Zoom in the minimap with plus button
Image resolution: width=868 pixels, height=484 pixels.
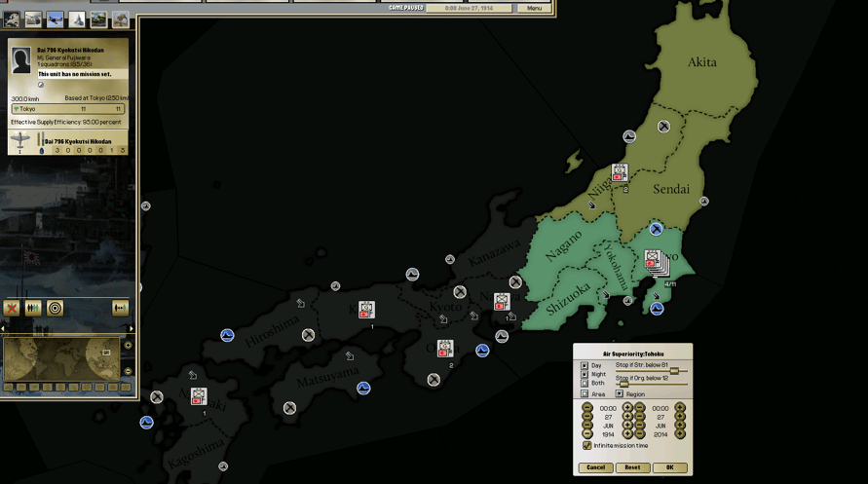(x=128, y=345)
